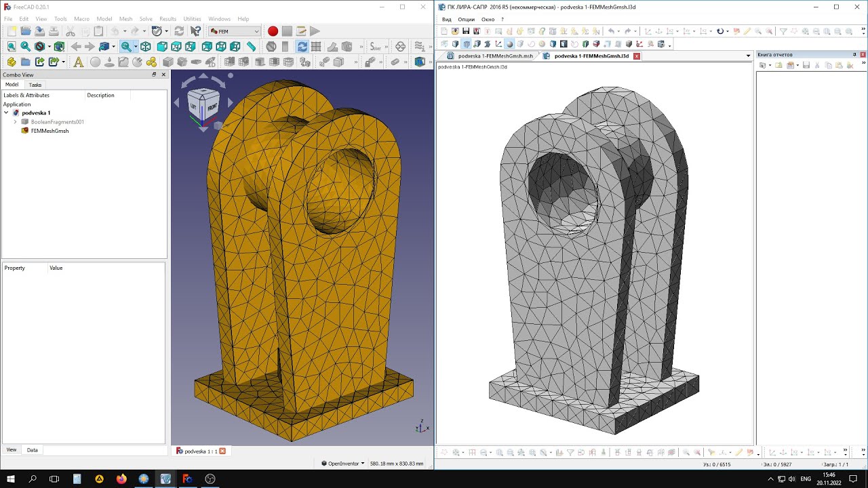The width and height of the screenshot is (868, 488).
Task: Set the top view cube icon
Action: point(176,46)
